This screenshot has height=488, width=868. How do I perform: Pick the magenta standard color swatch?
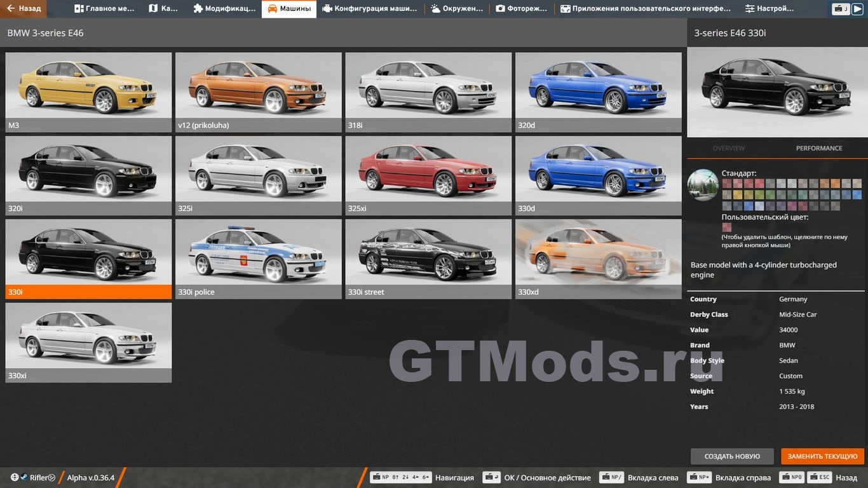[791, 206]
